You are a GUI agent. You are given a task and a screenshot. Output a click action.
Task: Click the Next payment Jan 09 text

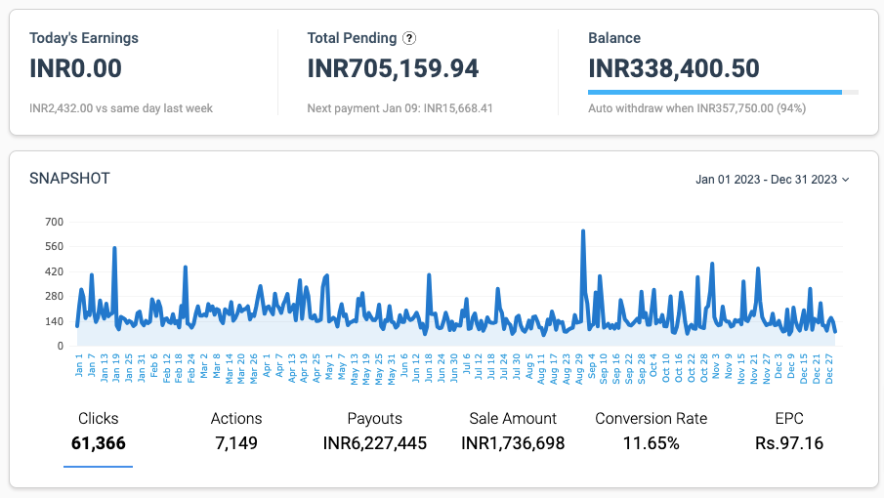[400, 108]
